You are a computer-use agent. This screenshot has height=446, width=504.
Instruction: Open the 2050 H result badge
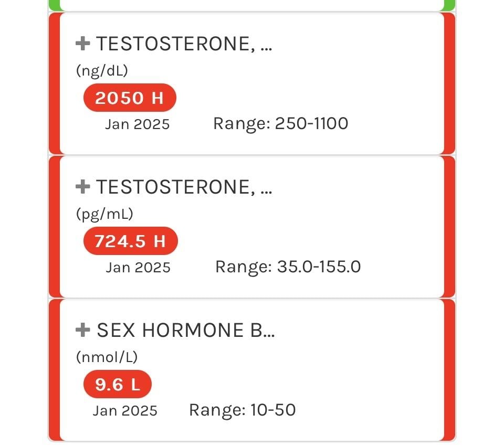130,98
